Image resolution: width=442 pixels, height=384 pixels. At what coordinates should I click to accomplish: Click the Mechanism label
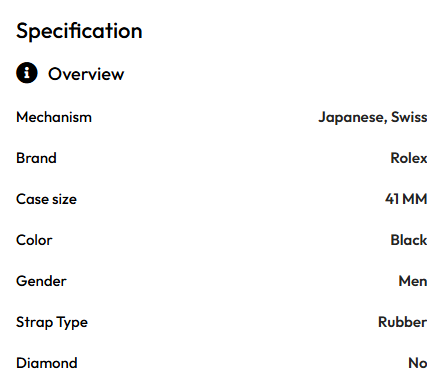coord(54,117)
